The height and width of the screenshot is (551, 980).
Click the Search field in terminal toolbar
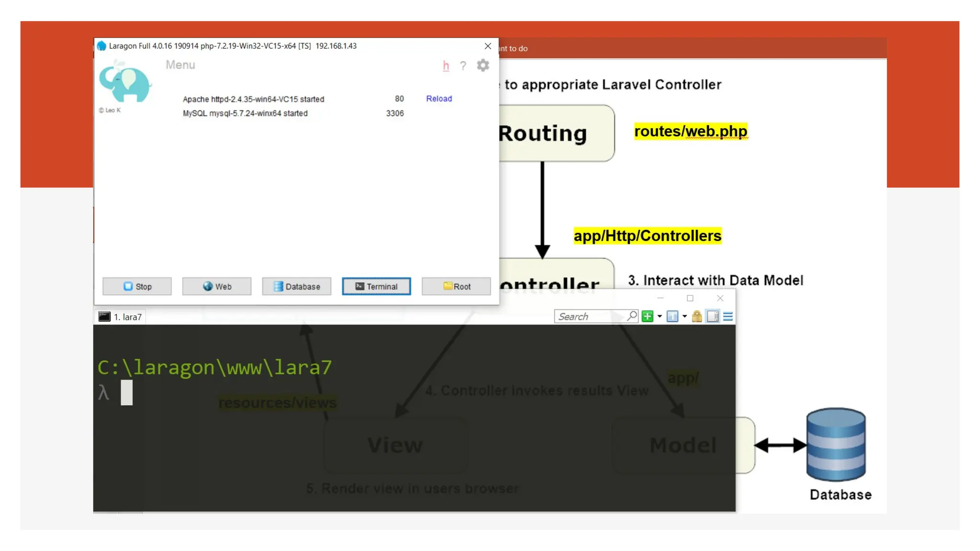coord(590,316)
